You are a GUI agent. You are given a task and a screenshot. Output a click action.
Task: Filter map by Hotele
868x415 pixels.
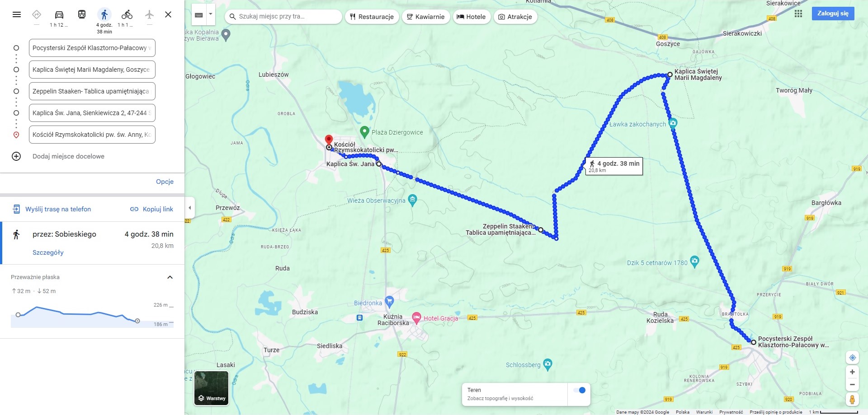[472, 17]
